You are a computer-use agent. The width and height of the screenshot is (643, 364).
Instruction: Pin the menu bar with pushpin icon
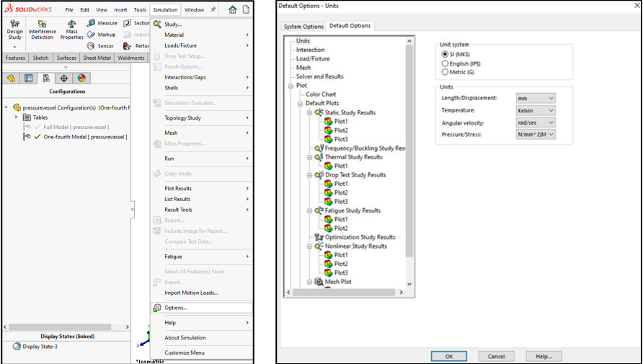point(213,9)
